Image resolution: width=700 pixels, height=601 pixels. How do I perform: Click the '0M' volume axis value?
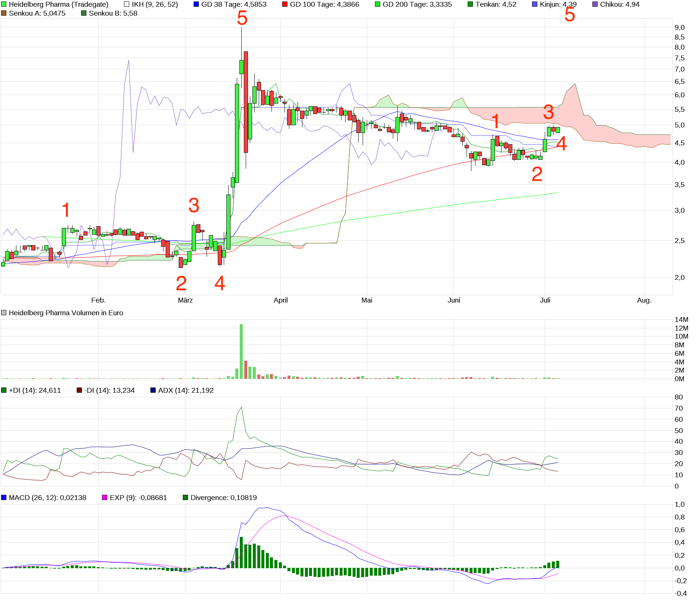point(680,379)
